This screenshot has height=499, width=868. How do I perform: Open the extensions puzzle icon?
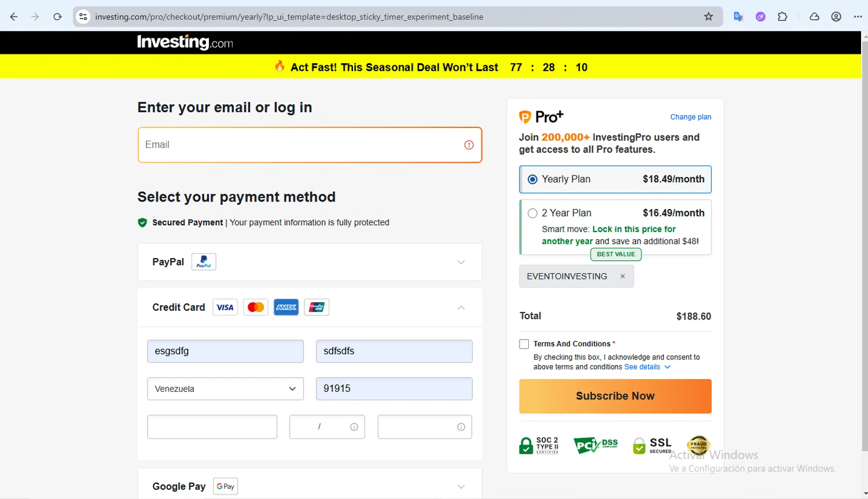[x=782, y=17]
